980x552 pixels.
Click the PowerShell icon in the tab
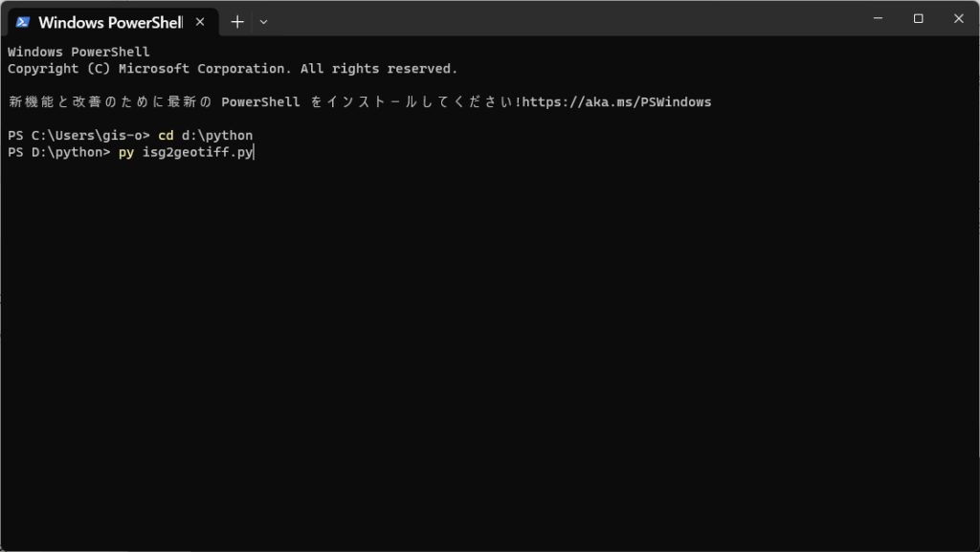click(23, 22)
